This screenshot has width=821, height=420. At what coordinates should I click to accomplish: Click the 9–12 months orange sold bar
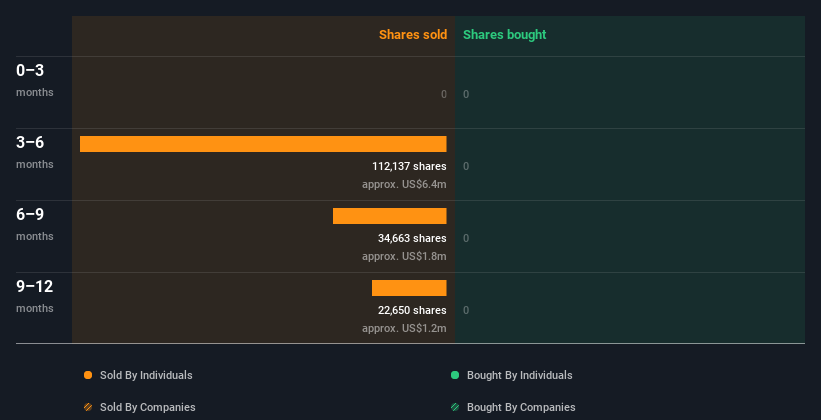(x=409, y=288)
